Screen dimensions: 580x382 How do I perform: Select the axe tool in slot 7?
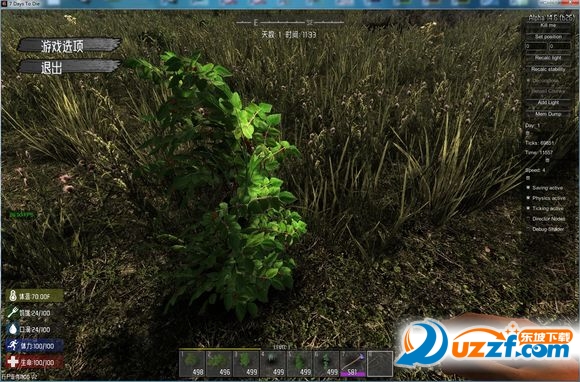pos(353,364)
